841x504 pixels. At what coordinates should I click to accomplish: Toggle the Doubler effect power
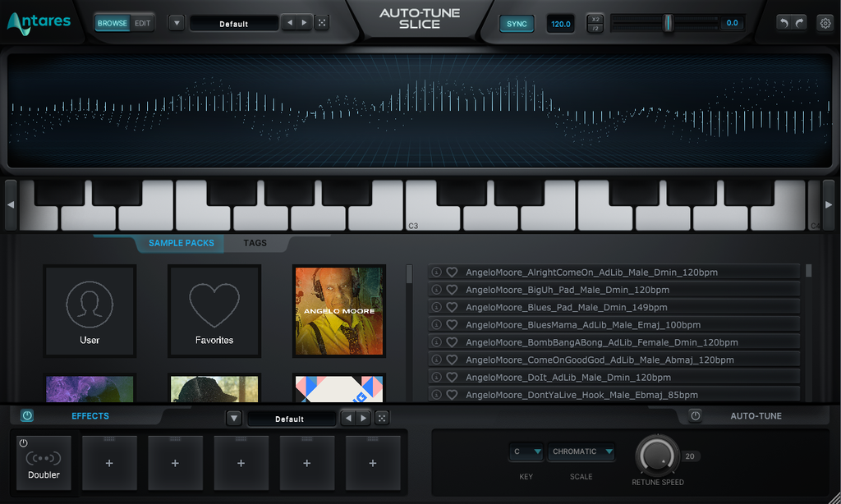[x=24, y=443]
